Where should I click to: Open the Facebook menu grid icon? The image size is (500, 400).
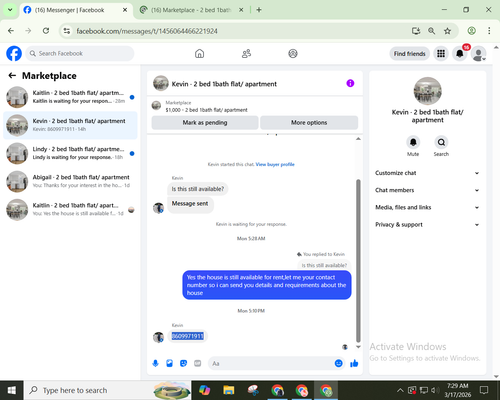[441, 54]
